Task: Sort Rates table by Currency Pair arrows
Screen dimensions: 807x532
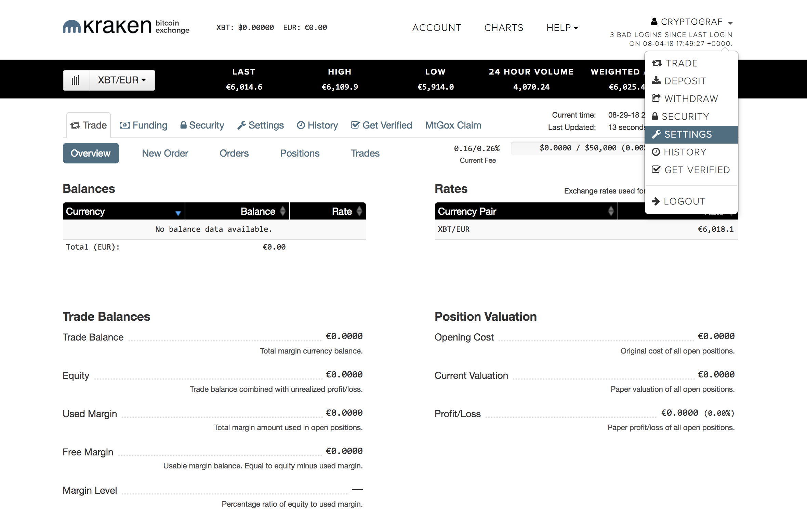Action: pyautogui.click(x=611, y=211)
